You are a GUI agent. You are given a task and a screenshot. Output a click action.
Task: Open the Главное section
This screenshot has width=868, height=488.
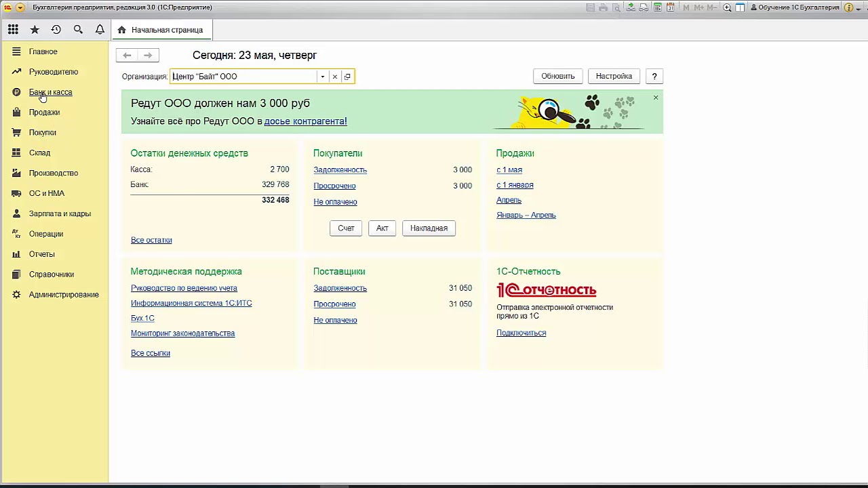(x=43, y=52)
